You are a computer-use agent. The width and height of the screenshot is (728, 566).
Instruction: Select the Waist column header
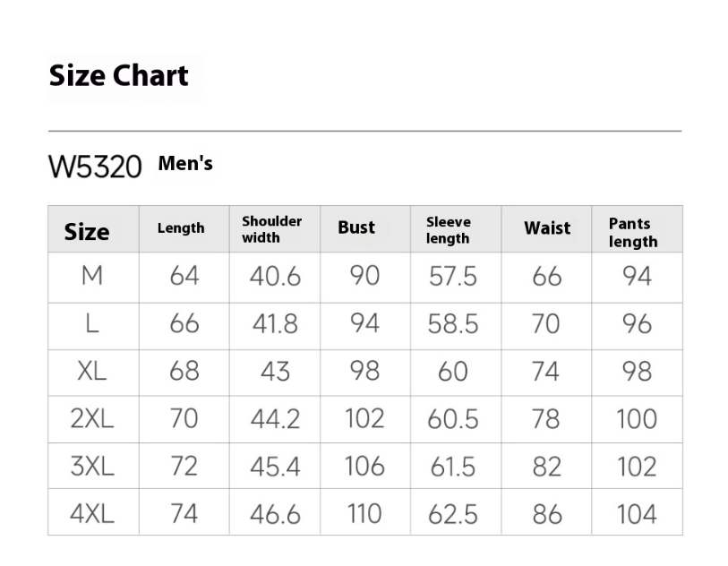coord(547,228)
